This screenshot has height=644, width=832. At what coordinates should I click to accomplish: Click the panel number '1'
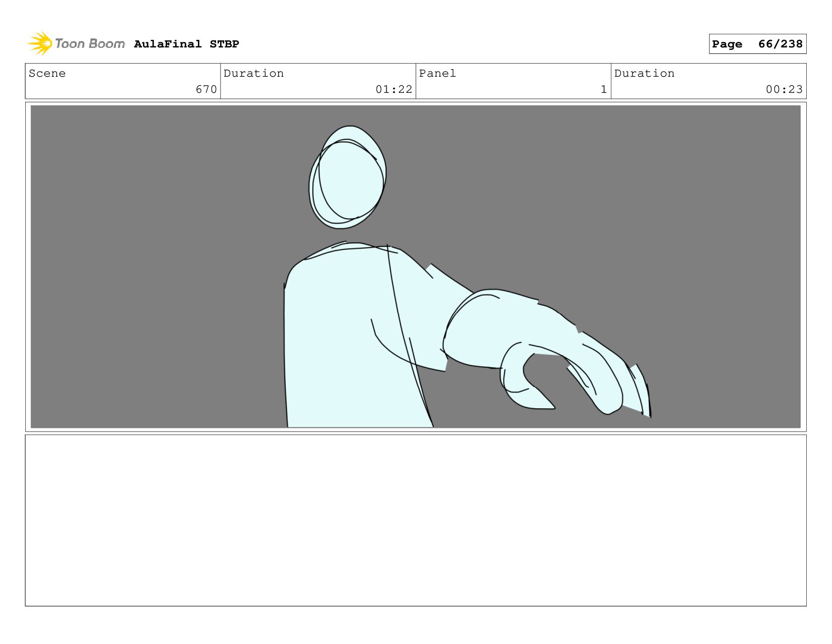point(603,89)
